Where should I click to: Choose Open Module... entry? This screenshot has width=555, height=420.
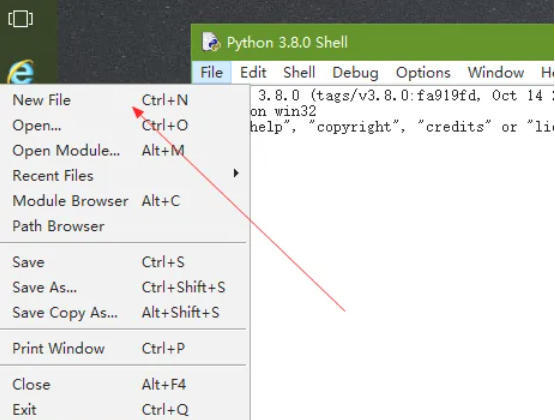pos(124,150)
